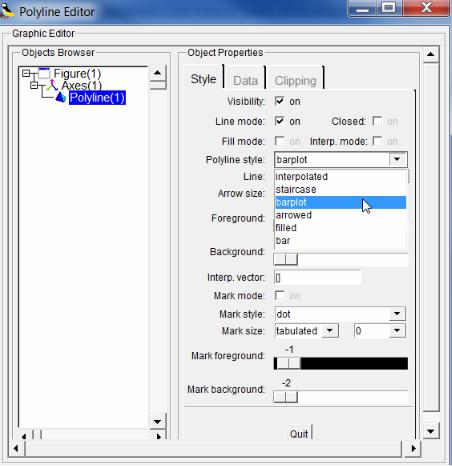Screen dimensions: 452x466
Task: Click Object Properties scroll down arrow
Action: (431, 431)
